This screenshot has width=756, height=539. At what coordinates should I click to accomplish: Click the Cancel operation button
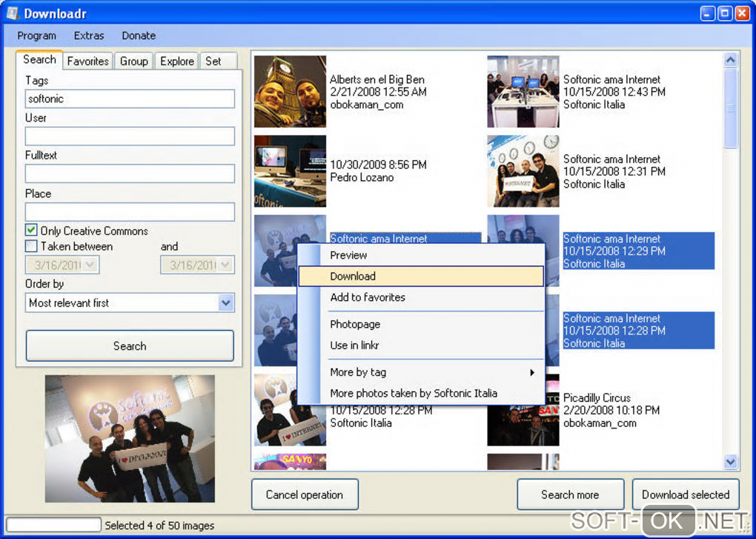305,495
